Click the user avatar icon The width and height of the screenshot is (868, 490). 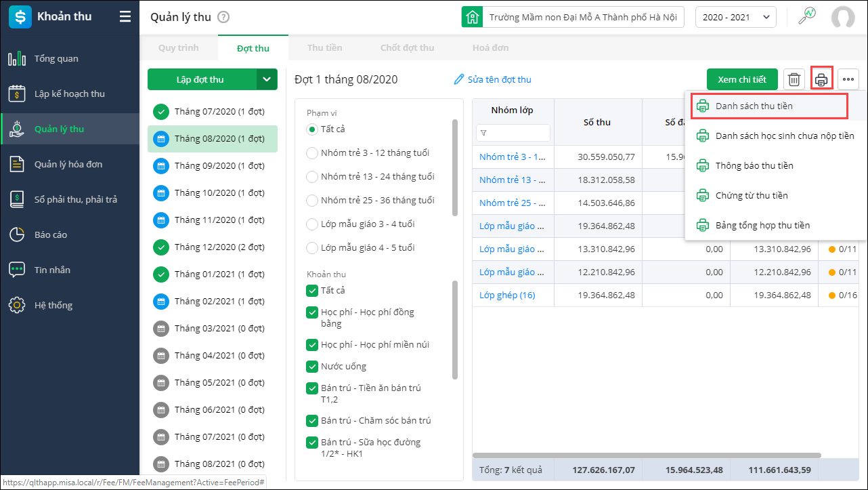coord(843,18)
